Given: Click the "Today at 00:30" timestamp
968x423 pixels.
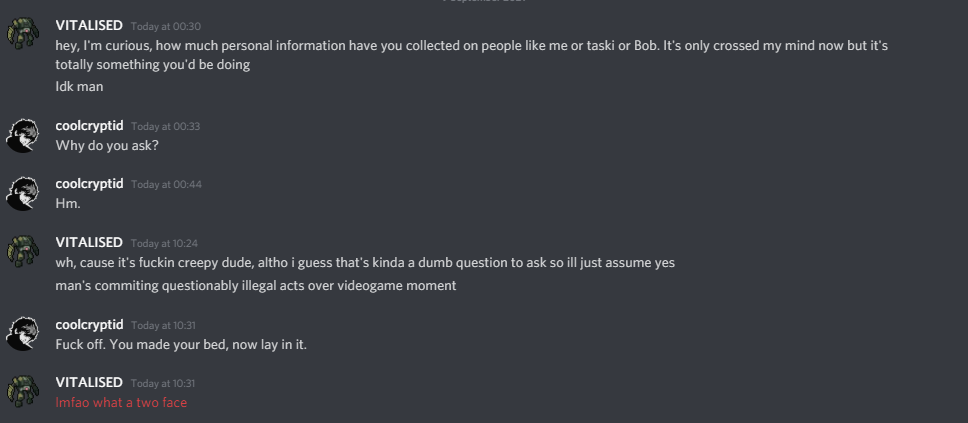Looking at the screenshot, I should [166, 26].
